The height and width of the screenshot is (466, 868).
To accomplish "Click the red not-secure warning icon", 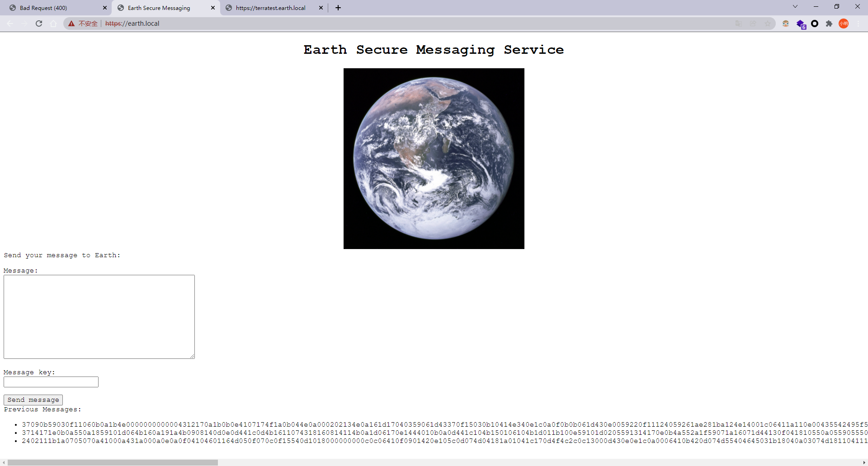I will pos(71,24).
